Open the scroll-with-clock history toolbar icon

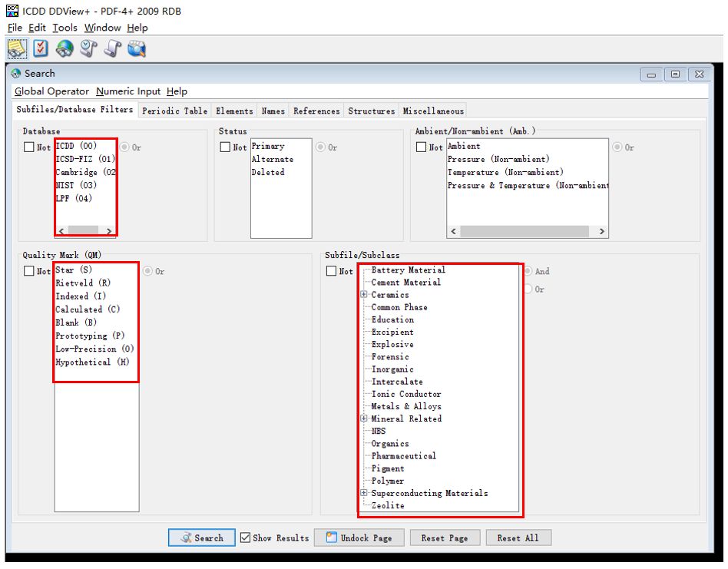point(88,48)
